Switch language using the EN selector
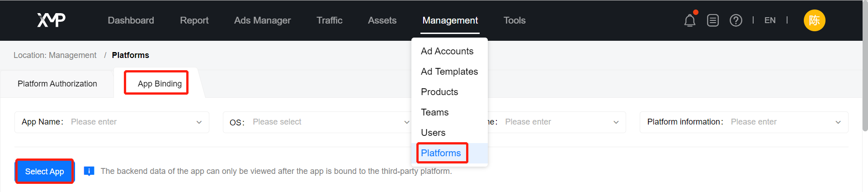Image resolution: width=868 pixels, height=192 pixels. click(770, 20)
